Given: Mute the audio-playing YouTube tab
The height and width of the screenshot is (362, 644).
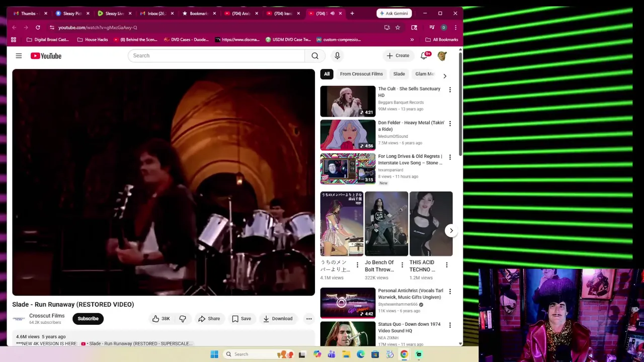Looking at the screenshot, I should click(x=332, y=13).
